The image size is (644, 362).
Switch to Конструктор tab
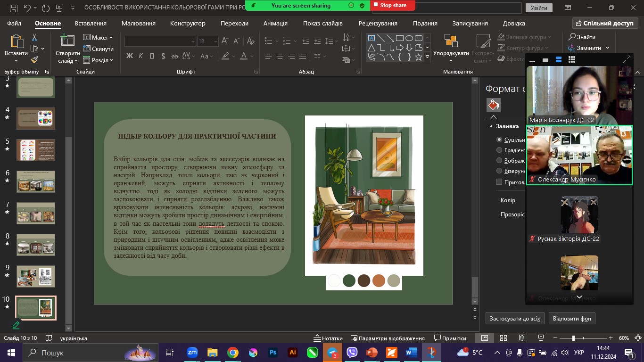[188, 23]
